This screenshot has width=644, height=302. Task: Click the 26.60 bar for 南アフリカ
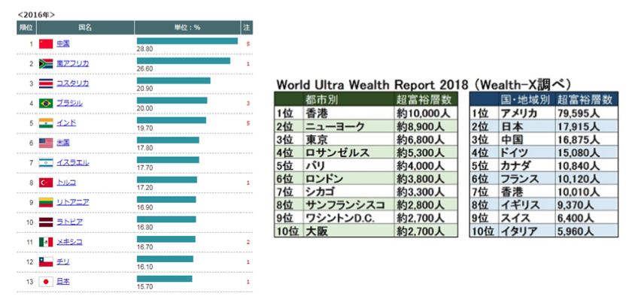pos(184,61)
